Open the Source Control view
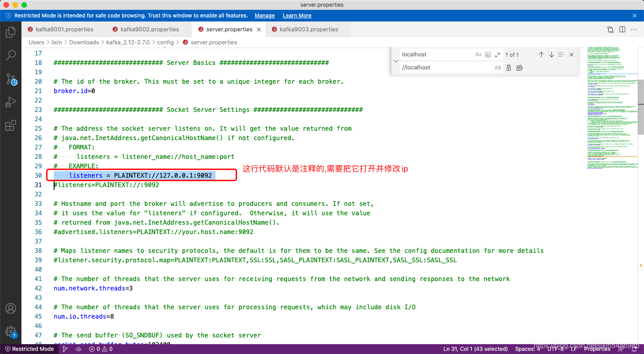644x354 pixels. click(11, 79)
